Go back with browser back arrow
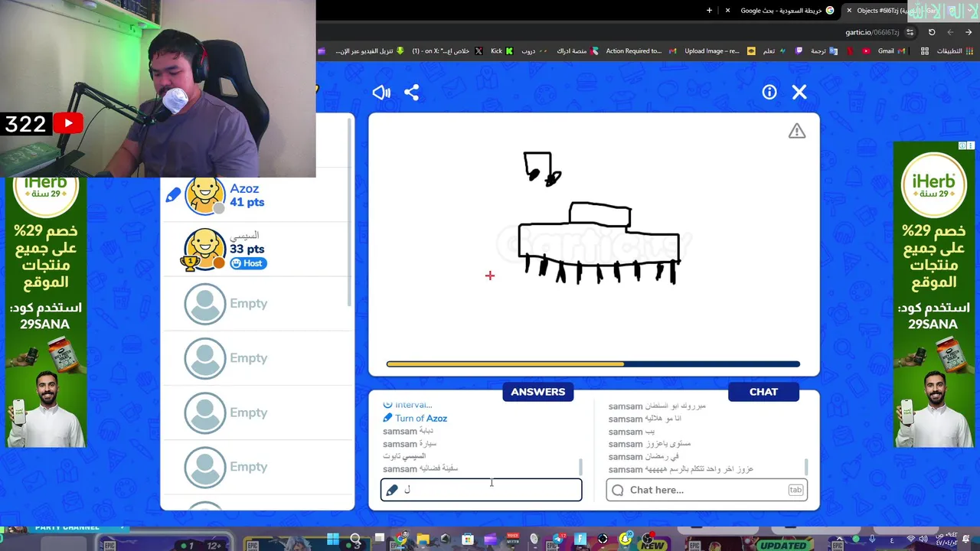Viewport: 980px width, 551px height. (969, 32)
